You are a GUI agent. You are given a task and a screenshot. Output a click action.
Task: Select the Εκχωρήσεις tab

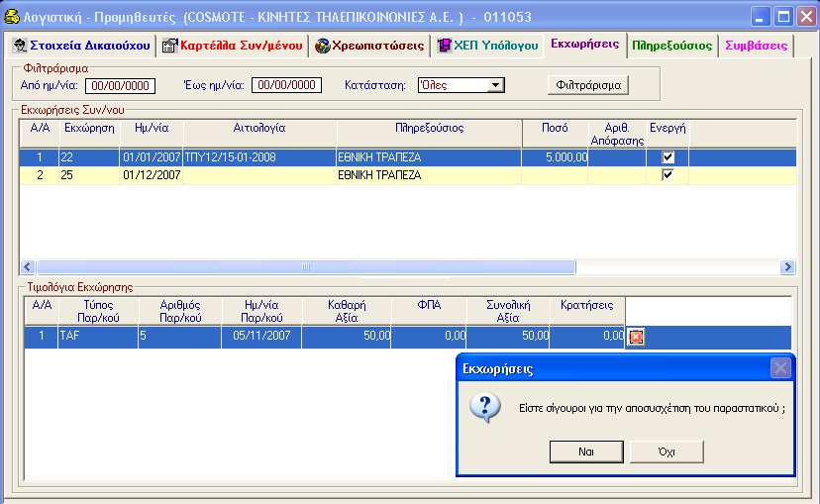[584, 44]
